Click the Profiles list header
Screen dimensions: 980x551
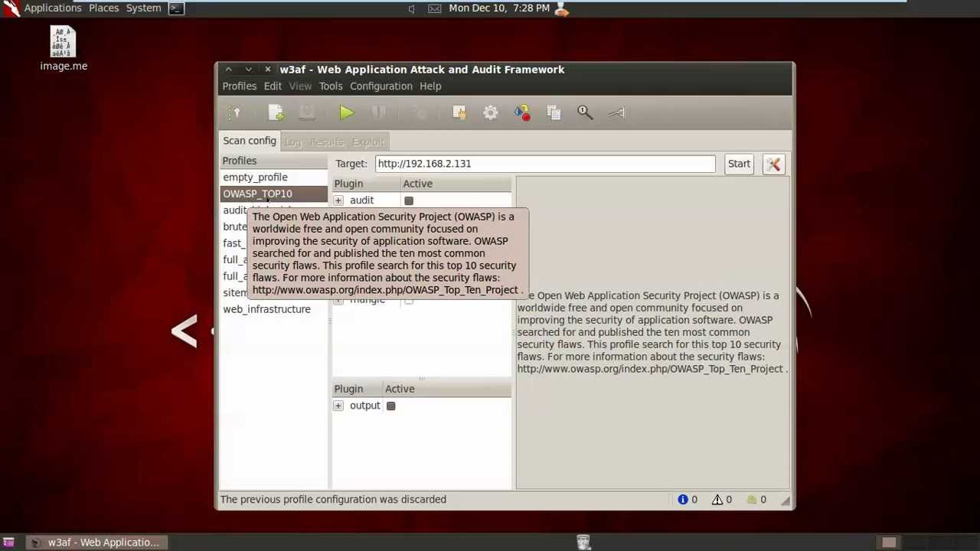274,161
